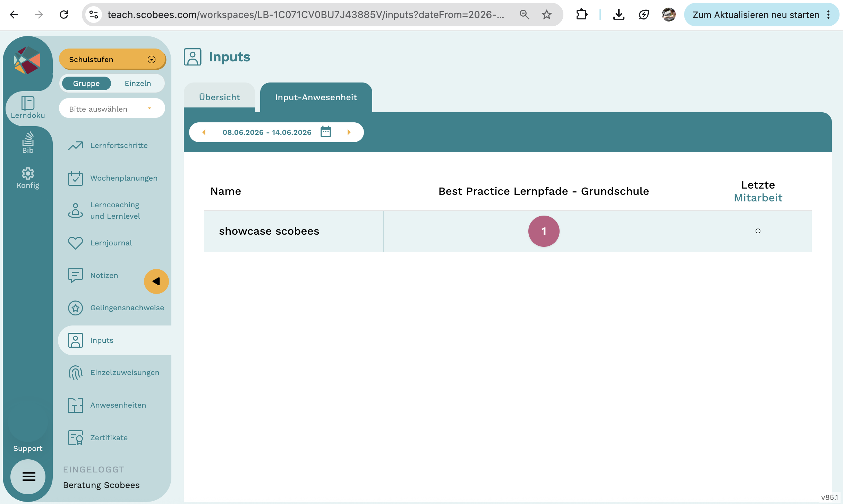The width and height of the screenshot is (843, 504).
Task: Open browser three-dot menu
Action: pos(828,15)
